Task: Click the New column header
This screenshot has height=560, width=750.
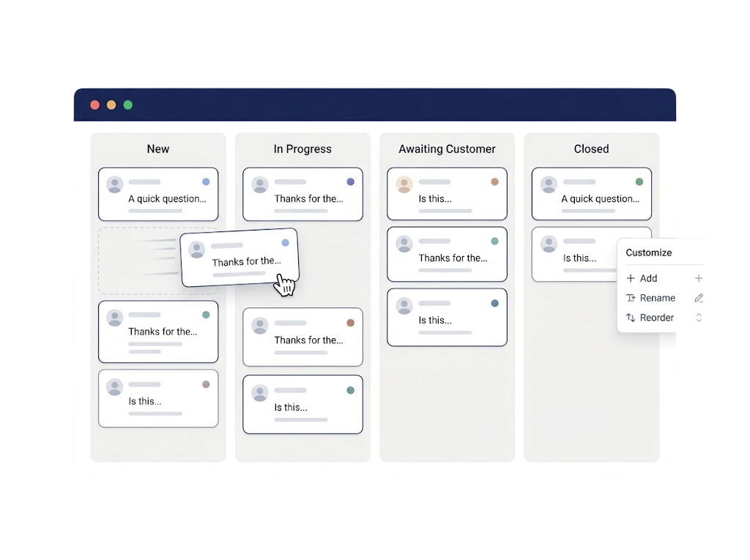Action: (x=158, y=149)
